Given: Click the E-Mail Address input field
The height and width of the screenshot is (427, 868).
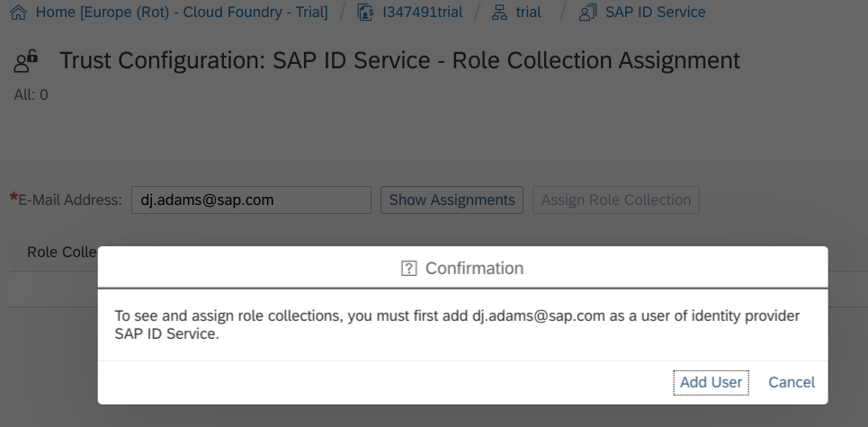Looking at the screenshot, I should click(x=251, y=200).
